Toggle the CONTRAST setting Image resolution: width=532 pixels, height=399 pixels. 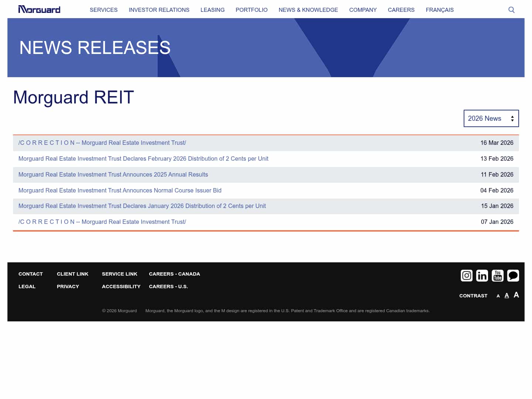[473, 296]
